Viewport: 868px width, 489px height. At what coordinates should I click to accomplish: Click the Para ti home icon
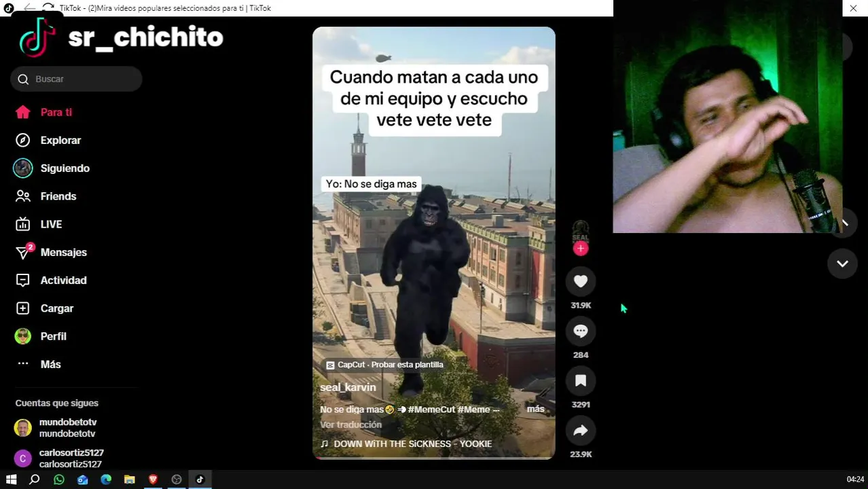(x=23, y=112)
